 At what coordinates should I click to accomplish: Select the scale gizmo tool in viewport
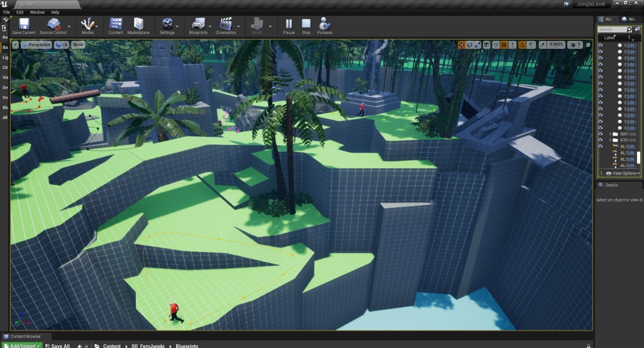point(479,45)
